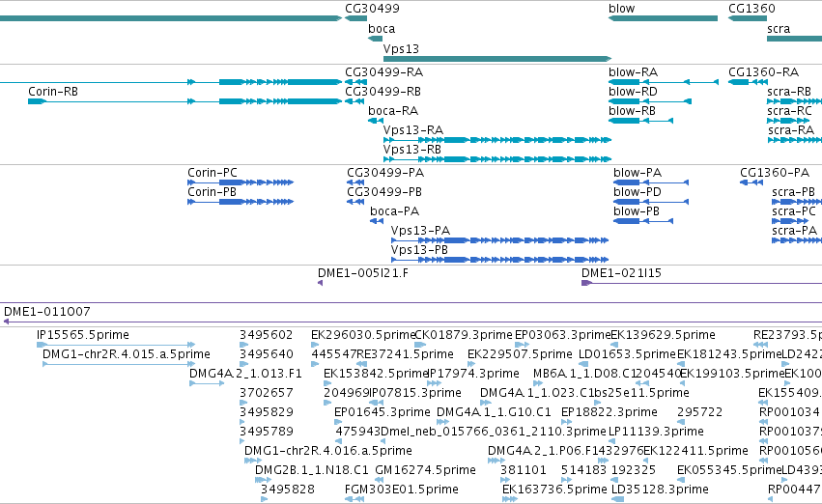Viewport: 822px width, 504px height.
Task: Click the EP18822.3prime EST label
Action: [x=609, y=413]
